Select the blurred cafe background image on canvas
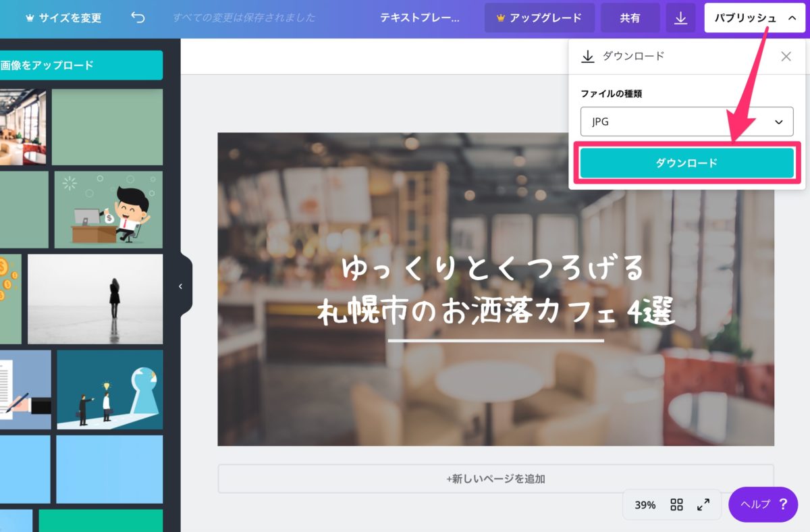The width and height of the screenshot is (810, 532). 495,289
